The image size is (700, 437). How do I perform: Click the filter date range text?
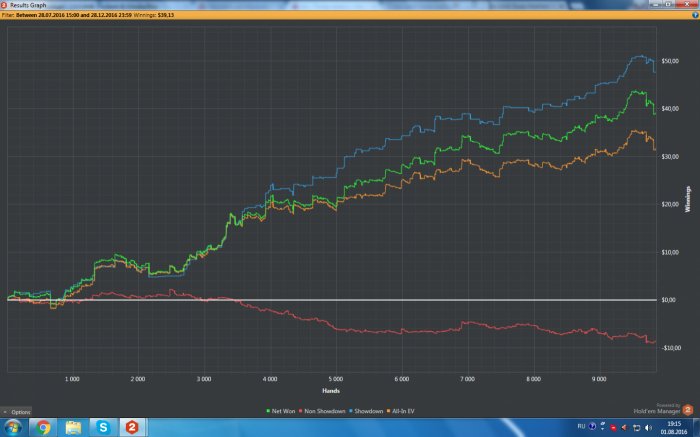[x=74, y=15]
